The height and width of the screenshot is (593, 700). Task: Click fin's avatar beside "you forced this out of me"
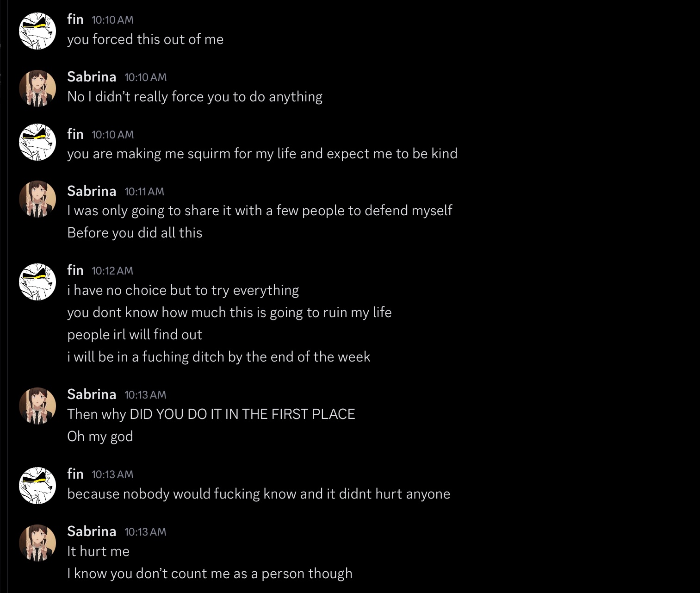pyautogui.click(x=37, y=31)
